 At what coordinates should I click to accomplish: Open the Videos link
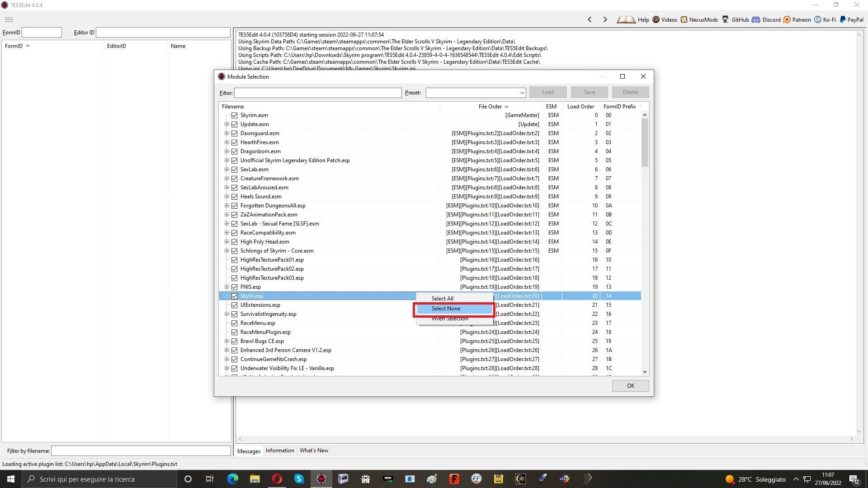(x=665, y=19)
